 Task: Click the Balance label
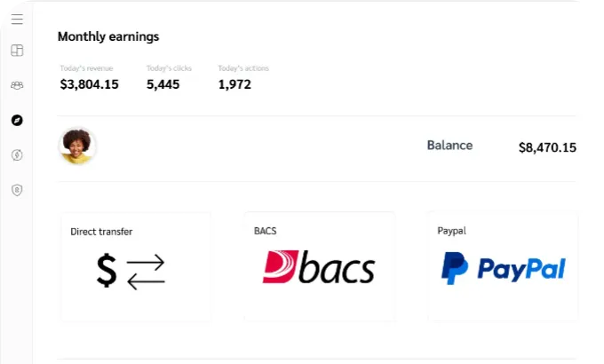tap(449, 146)
